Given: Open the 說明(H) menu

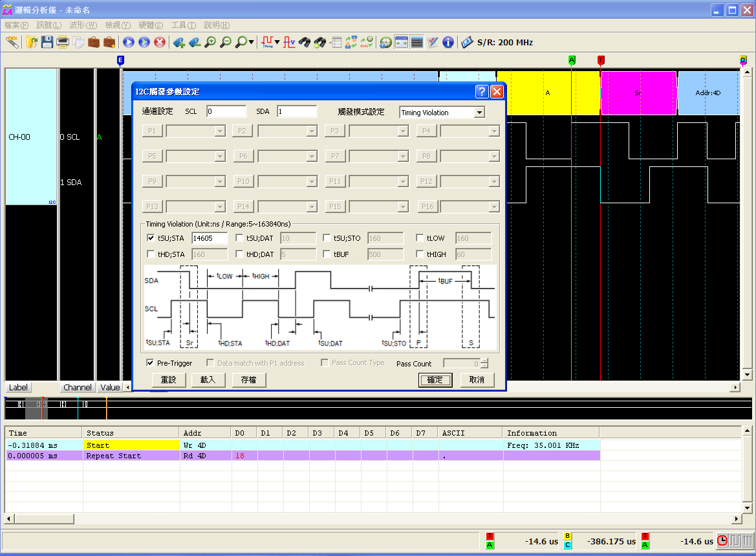Looking at the screenshot, I should tap(217, 25).
